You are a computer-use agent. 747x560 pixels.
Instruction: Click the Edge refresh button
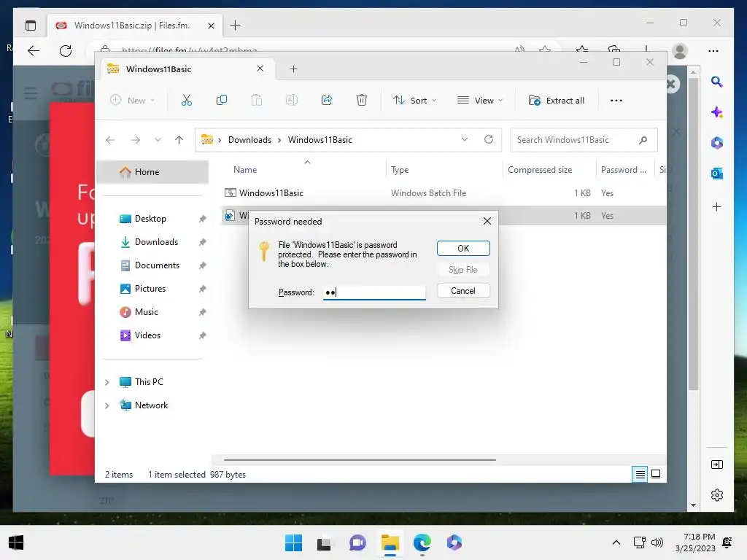(x=66, y=50)
